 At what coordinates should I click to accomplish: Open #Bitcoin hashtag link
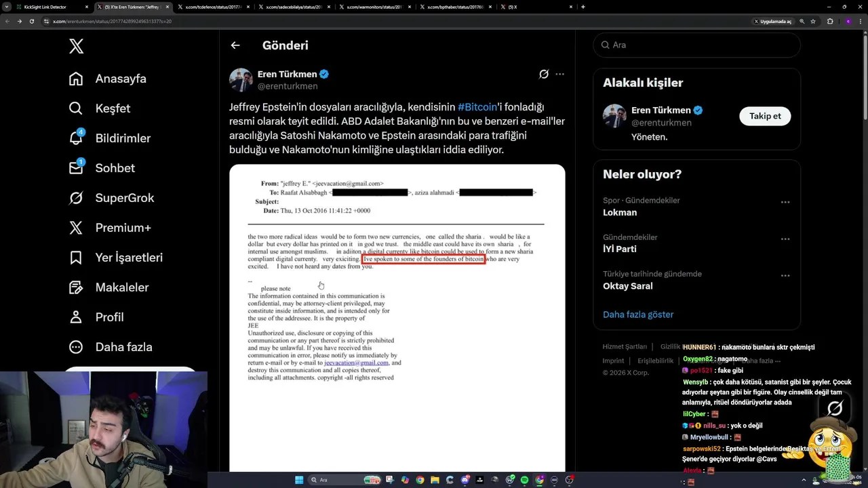[477, 107]
